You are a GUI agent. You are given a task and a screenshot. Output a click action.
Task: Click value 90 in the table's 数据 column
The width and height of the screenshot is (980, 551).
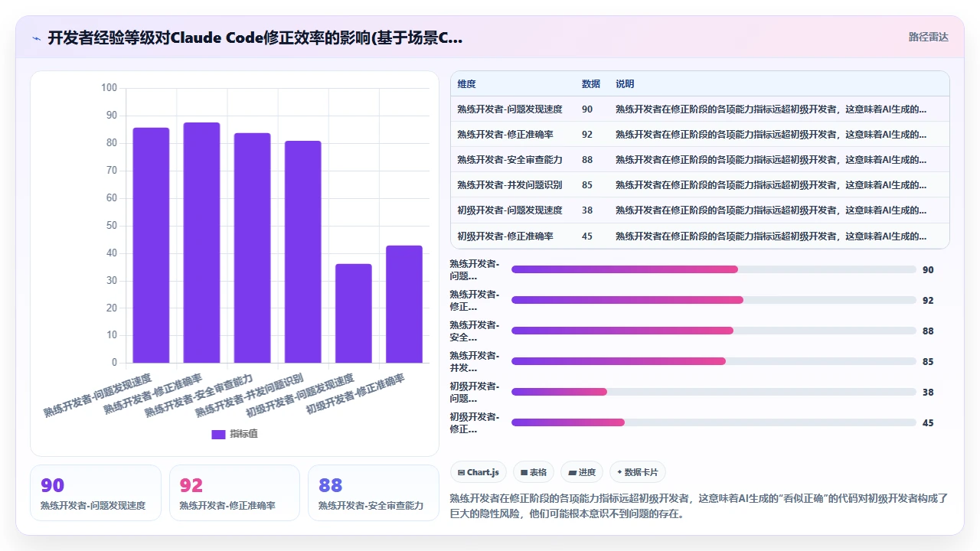[587, 109]
